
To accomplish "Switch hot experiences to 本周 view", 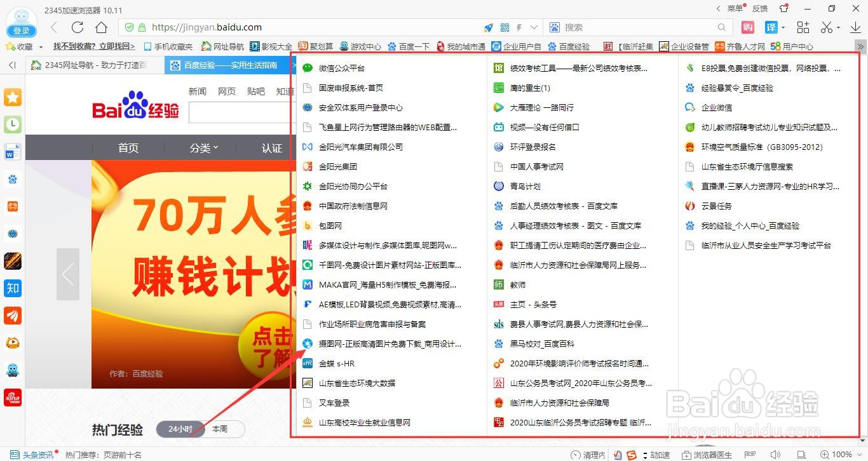I will pyautogui.click(x=220, y=429).
